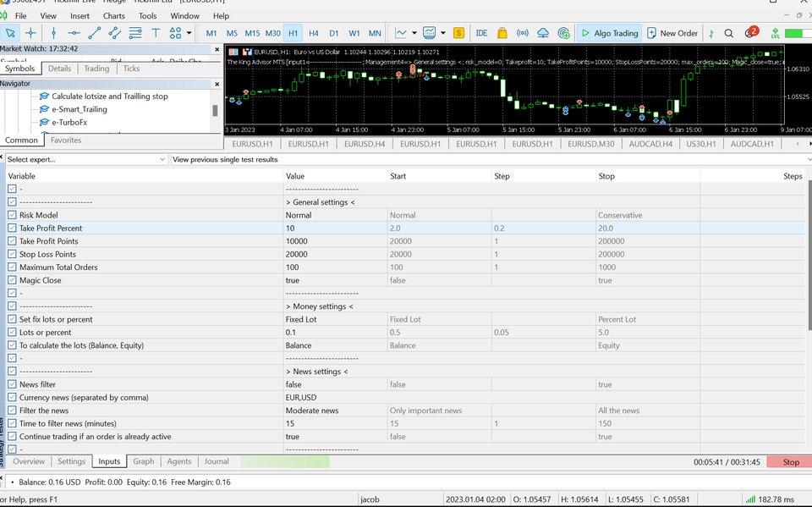This screenshot has height=507, width=812.
Task: Toggle the News filter checkbox
Action: click(x=12, y=384)
